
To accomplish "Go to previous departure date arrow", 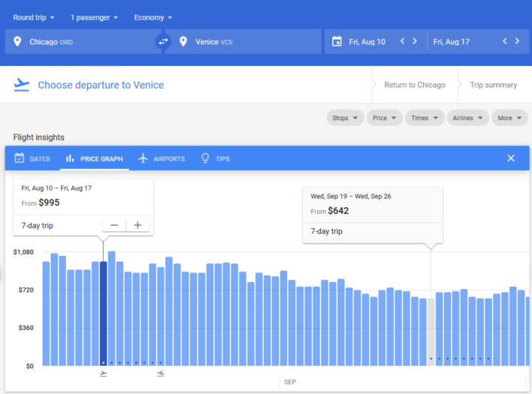I will coord(403,41).
